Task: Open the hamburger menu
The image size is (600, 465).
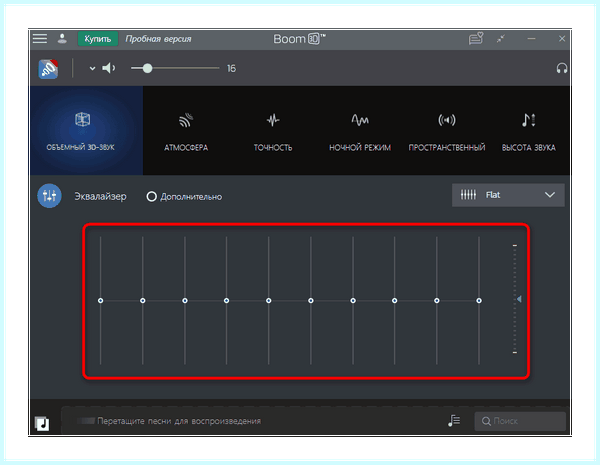Action: pos(40,39)
